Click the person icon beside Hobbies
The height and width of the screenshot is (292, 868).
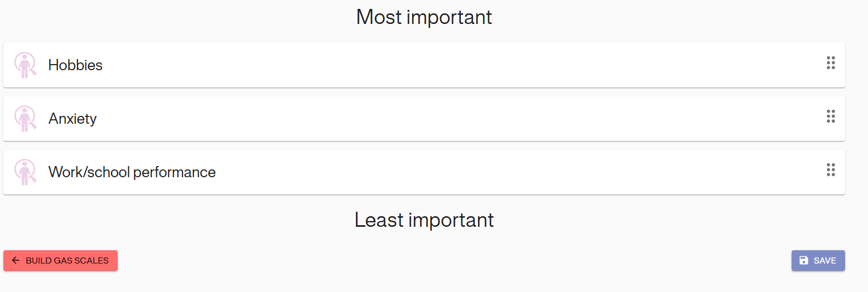tap(25, 65)
